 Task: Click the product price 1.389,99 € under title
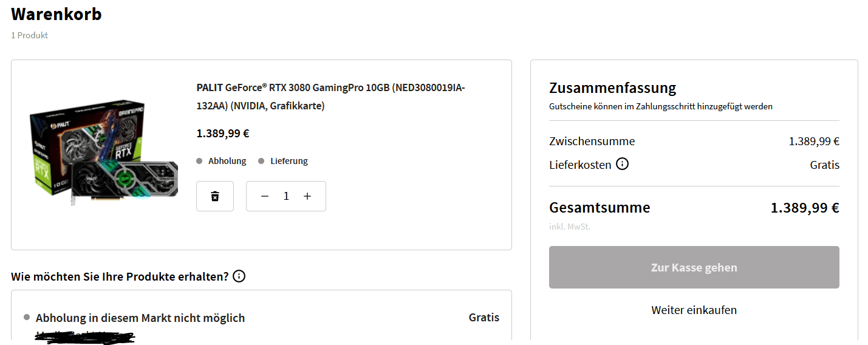(223, 134)
